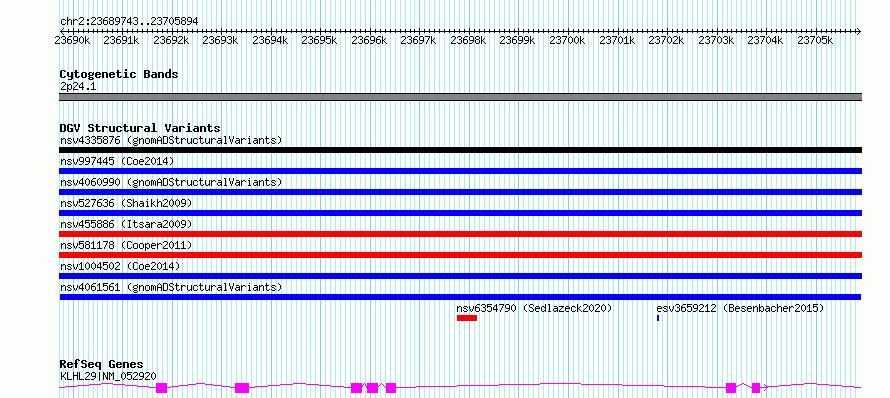The image size is (890, 398).
Task: Click the 23701k ruler tick label
Action: (x=617, y=40)
